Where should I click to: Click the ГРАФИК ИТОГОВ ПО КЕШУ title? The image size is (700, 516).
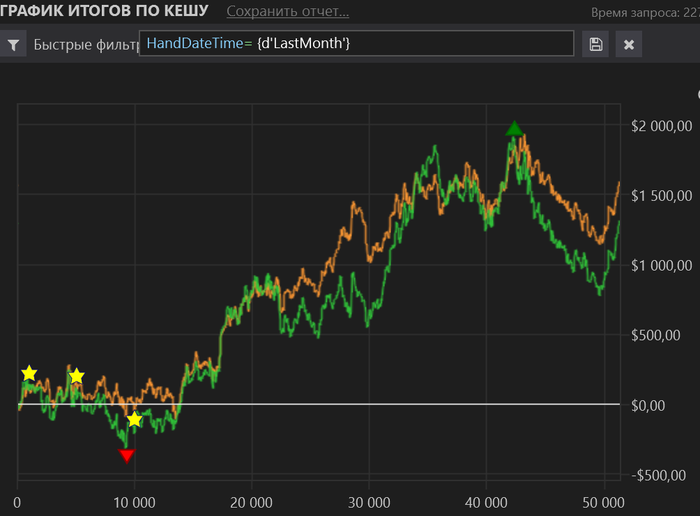pyautogui.click(x=104, y=10)
